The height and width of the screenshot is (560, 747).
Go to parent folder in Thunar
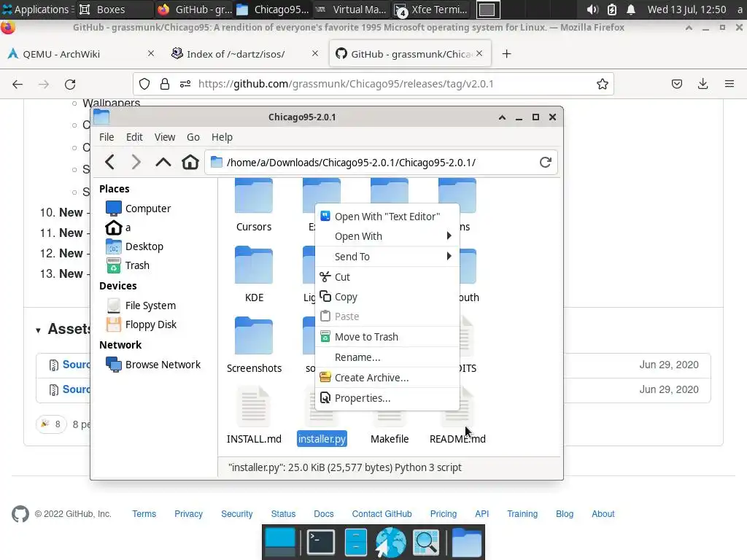(x=163, y=163)
